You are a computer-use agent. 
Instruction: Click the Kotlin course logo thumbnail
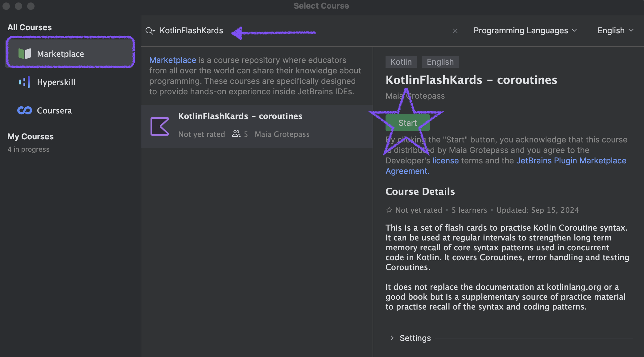coord(160,126)
